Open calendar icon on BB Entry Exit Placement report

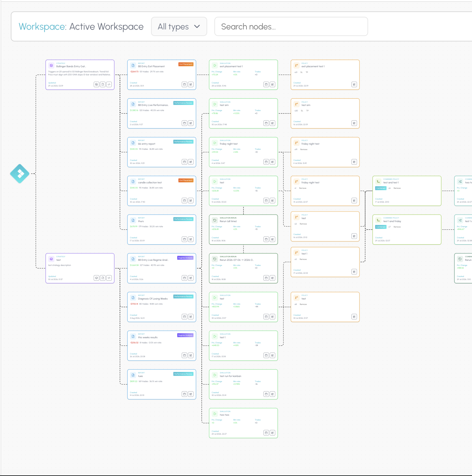[184, 84]
